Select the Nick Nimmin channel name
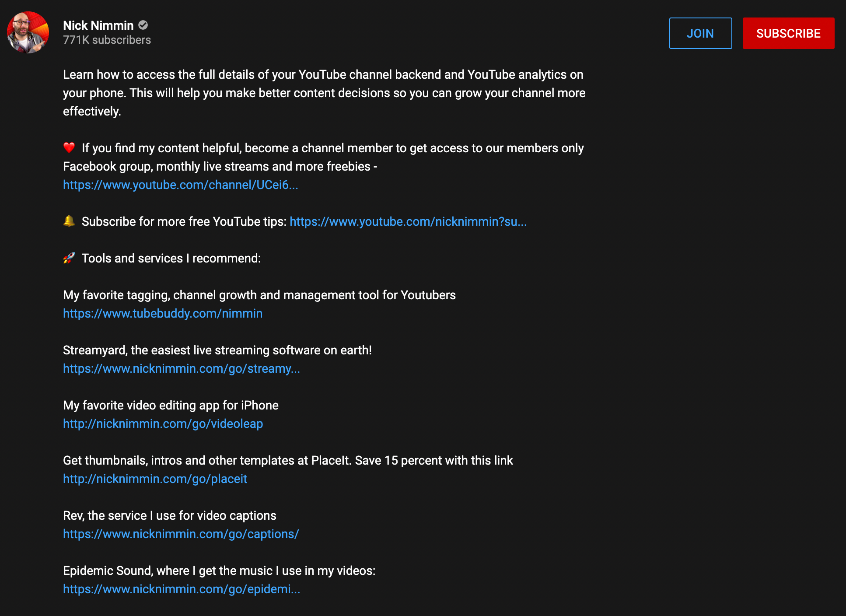This screenshot has width=846, height=616. pyautogui.click(x=98, y=25)
